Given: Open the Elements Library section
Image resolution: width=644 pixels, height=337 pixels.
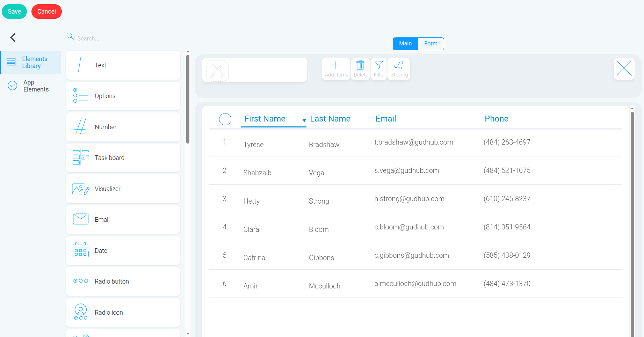Looking at the screenshot, I should 30,62.
